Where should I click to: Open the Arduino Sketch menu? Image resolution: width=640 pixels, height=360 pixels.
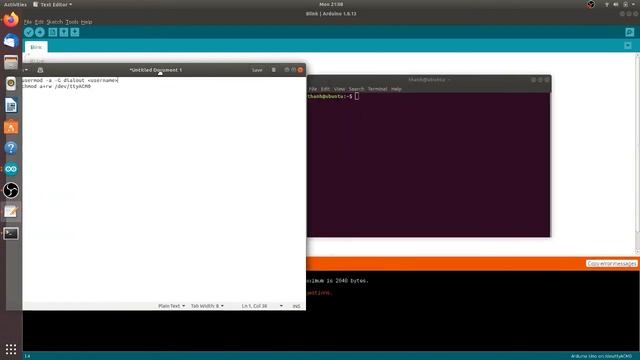click(54, 22)
